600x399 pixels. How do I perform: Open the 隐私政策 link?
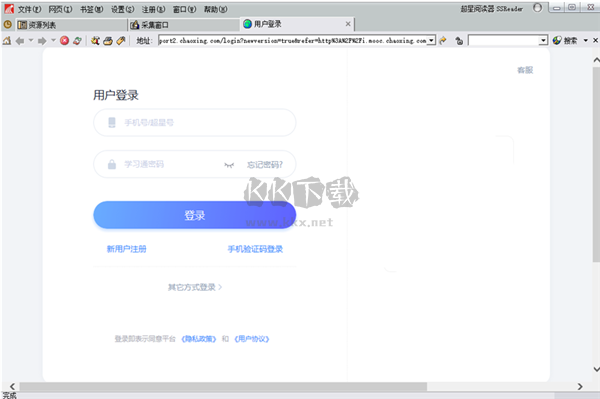point(199,339)
